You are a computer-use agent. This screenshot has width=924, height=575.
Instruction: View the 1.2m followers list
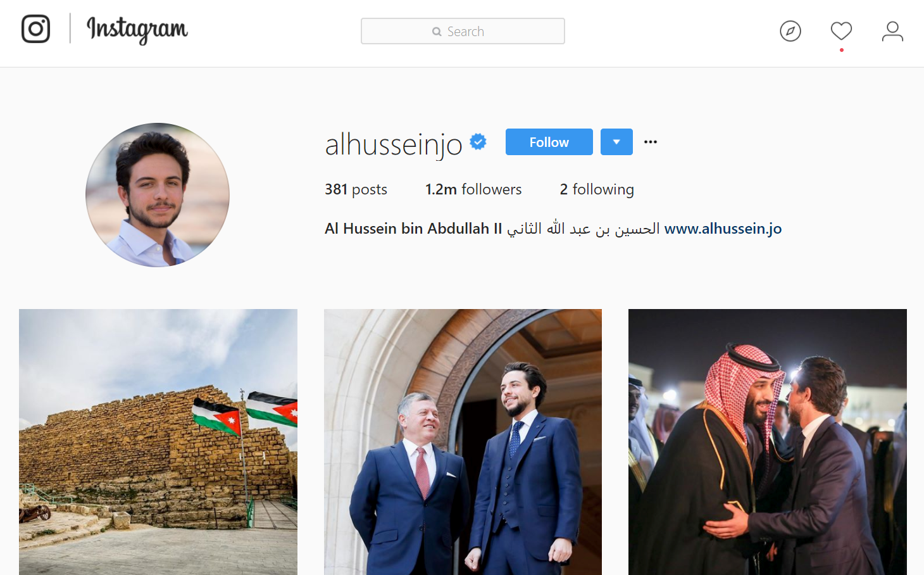(x=473, y=189)
